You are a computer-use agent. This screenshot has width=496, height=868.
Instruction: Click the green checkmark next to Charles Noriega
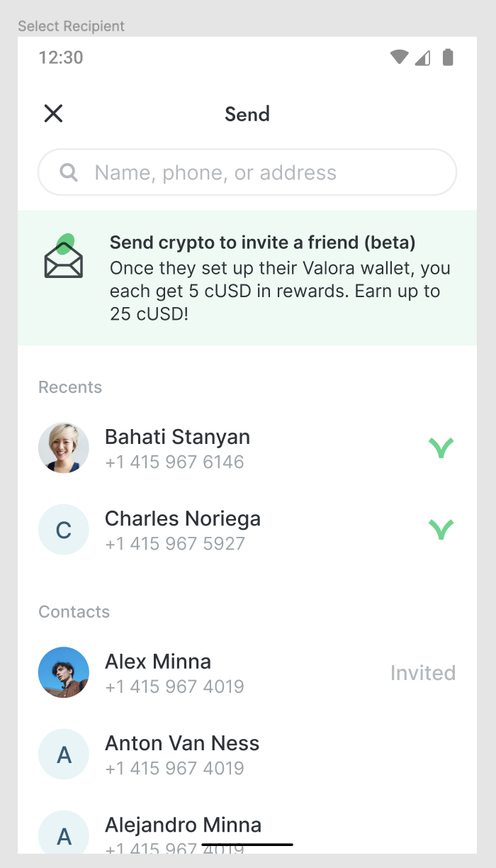[441, 529]
